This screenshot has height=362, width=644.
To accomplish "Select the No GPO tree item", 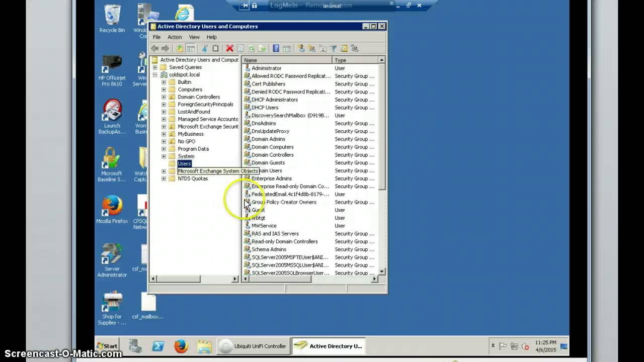I will pos(186,142).
